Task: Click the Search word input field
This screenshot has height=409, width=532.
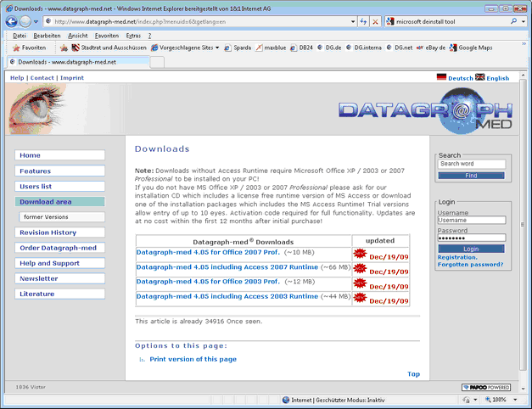Action: pyautogui.click(x=471, y=164)
